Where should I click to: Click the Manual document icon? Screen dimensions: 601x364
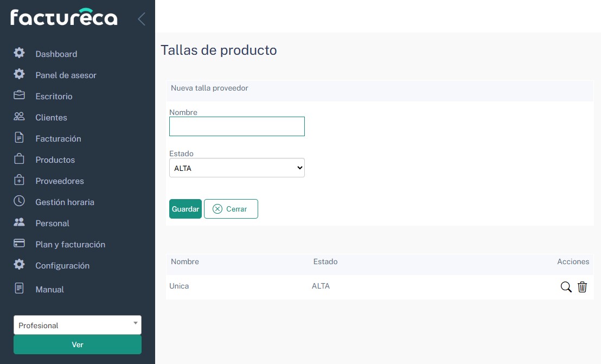(19, 289)
